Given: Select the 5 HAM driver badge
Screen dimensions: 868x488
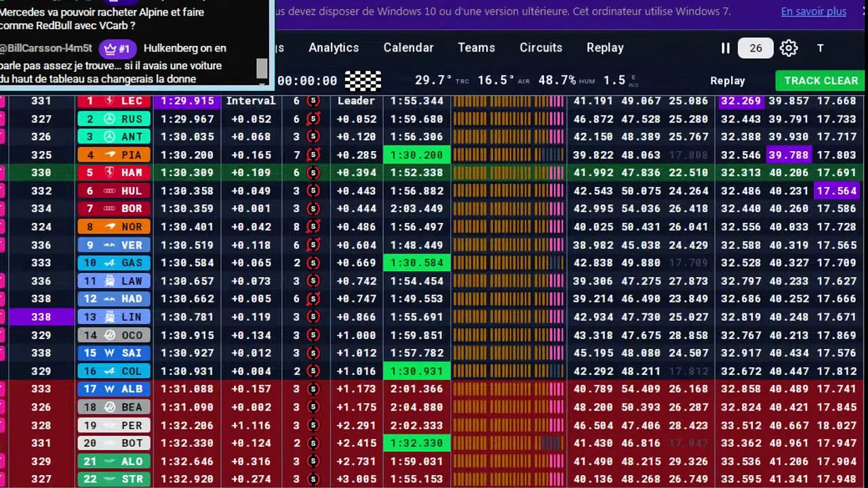Looking at the screenshot, I should tap(113, 173).
